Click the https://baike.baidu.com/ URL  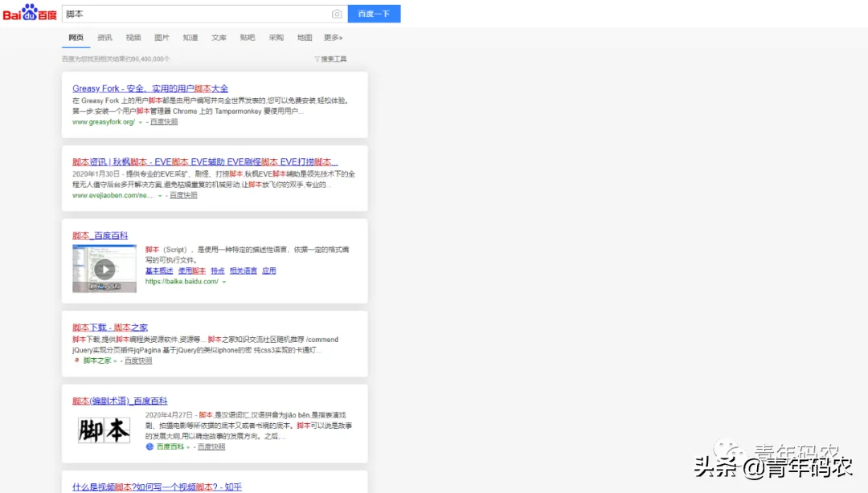click(x=182, y=282)
